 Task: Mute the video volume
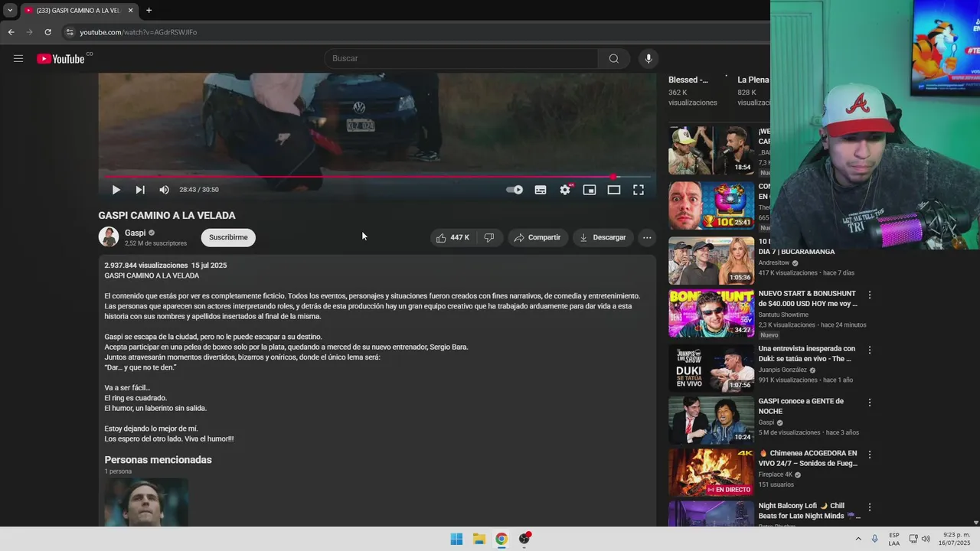click(164, 190)
